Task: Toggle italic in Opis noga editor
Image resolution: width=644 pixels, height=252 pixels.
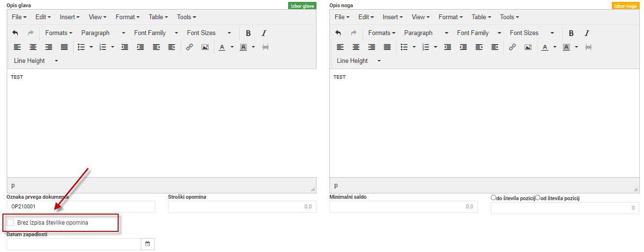Action: coord(587,33)
